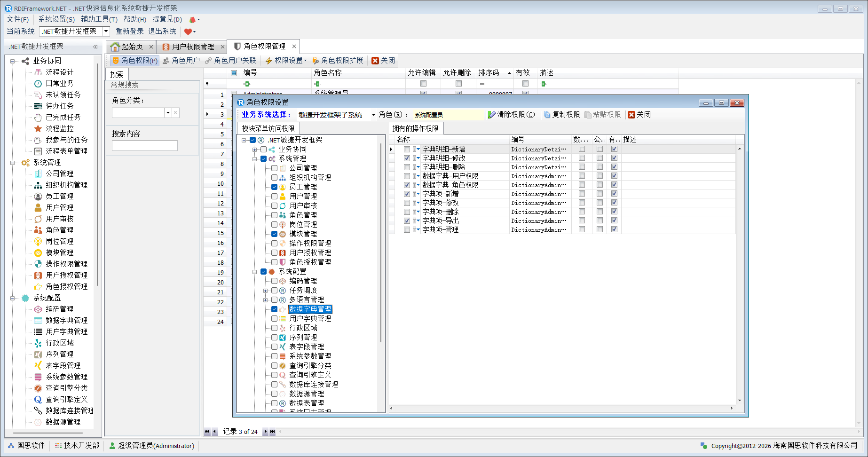Click the 重新登录 button
This screenshot has width=868, height=457.
coord(130,32)
